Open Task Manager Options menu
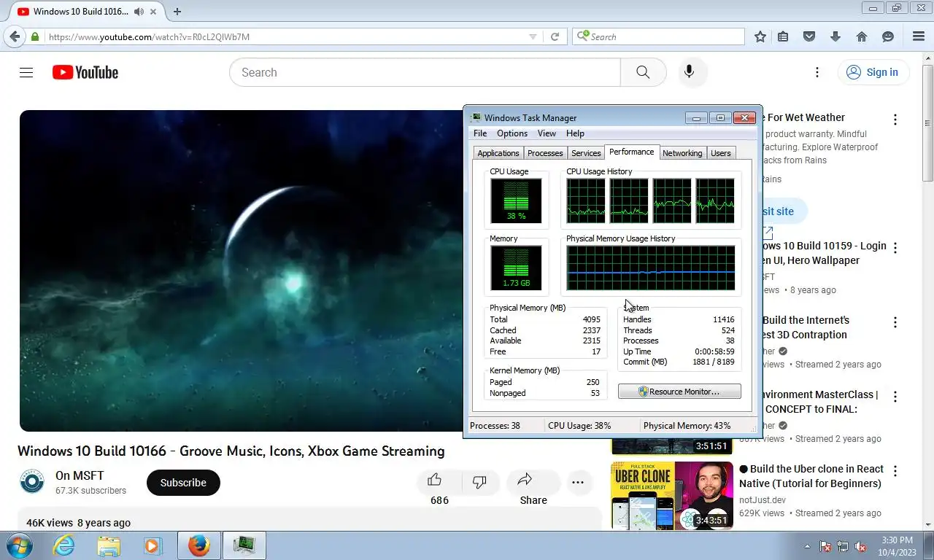This screenshot has height=560, width=934. 512,133
